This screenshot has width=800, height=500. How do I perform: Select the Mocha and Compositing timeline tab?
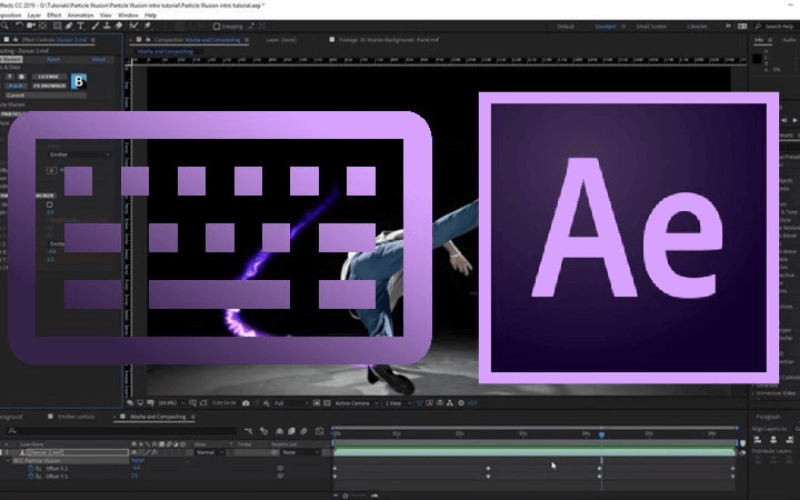156,416
